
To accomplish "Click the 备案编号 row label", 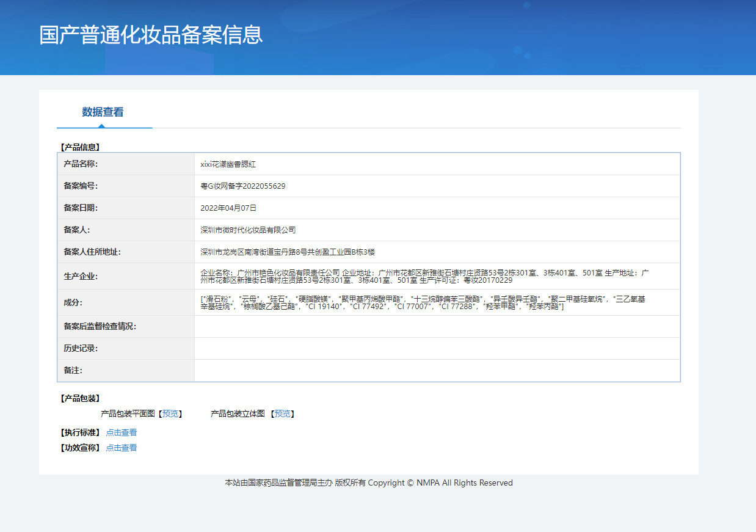I will (x=81, y=186).
